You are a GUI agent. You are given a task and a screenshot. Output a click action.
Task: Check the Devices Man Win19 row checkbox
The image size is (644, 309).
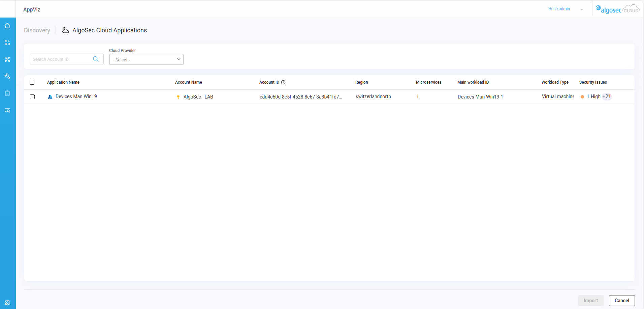point(32,97)
